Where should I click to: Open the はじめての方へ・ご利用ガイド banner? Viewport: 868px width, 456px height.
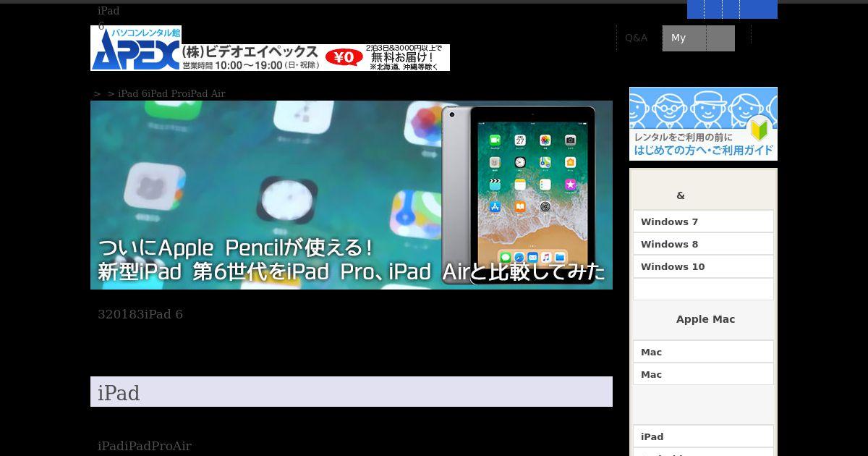tap(703, 124)
